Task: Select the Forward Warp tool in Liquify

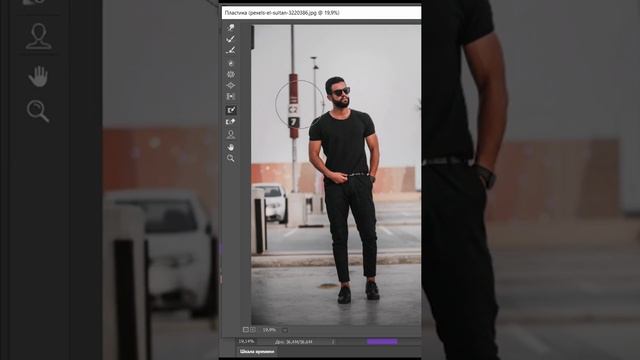Action: point(231,27)
